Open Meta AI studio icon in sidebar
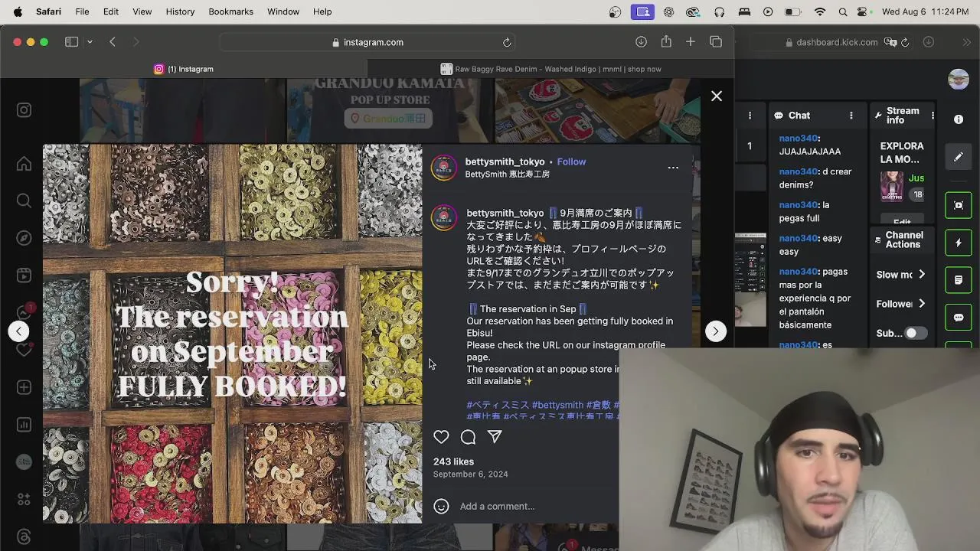The width and height of the screenshot is (980, 551). tap(24, 499)
